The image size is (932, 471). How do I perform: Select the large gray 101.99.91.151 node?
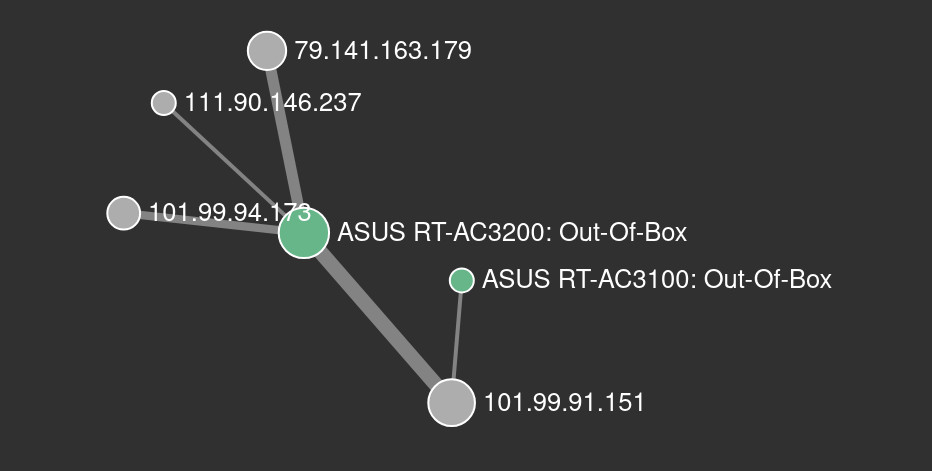pyautogui.click(x=452, y=403)
